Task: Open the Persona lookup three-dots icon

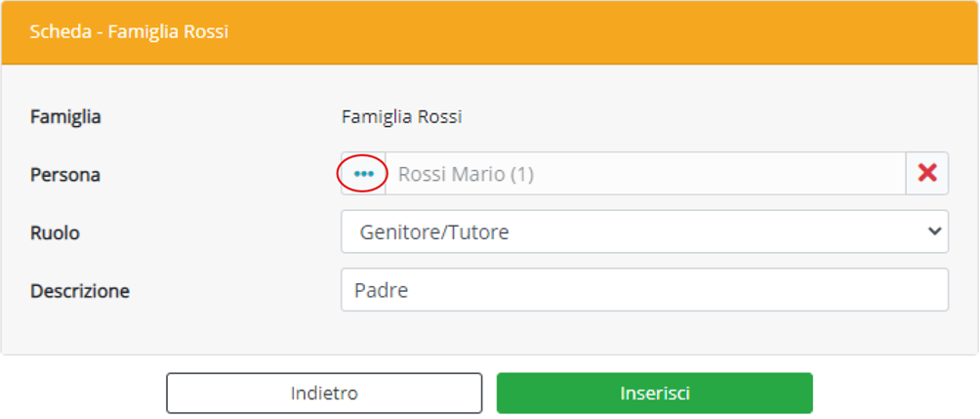Action: [363, 174]
